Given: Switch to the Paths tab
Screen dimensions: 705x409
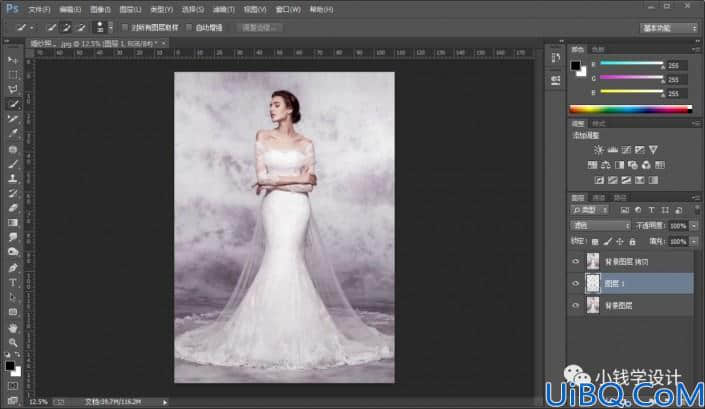Looking at the screenshot, I should coord(620,198).
